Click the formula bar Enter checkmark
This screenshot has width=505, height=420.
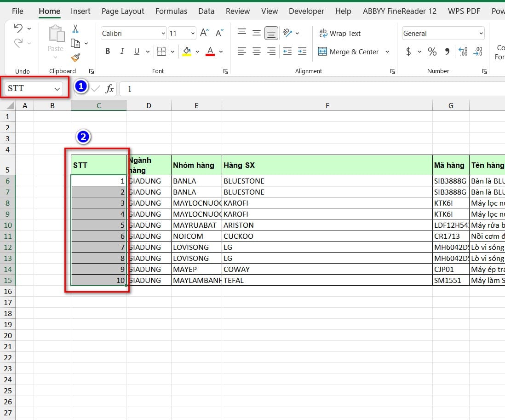(x=96, y=89)
